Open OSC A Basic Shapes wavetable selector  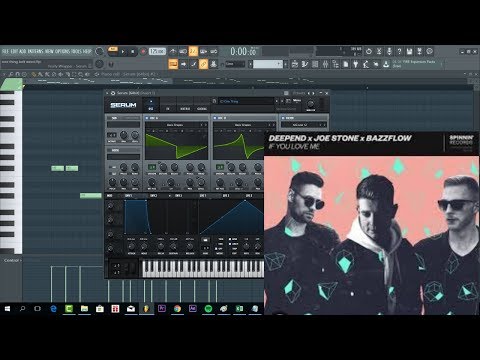[x=174, y=125]
